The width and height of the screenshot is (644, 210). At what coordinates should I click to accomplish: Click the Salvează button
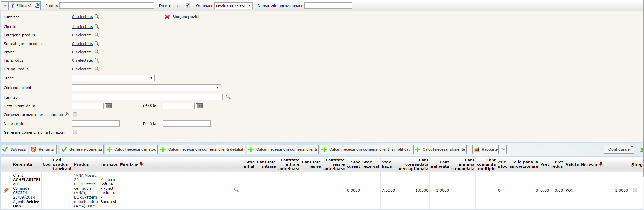pos(14,149)
